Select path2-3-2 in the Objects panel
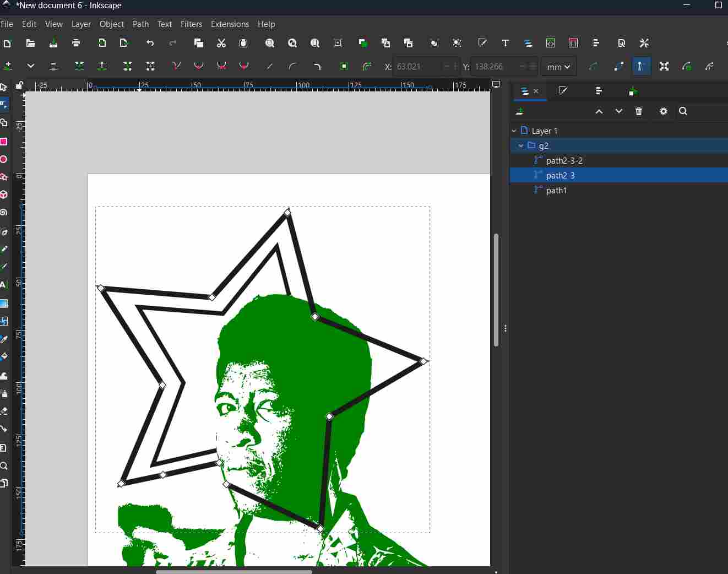Image resolution: width=728 pixels, height=574 pixels. coord(564,160)
